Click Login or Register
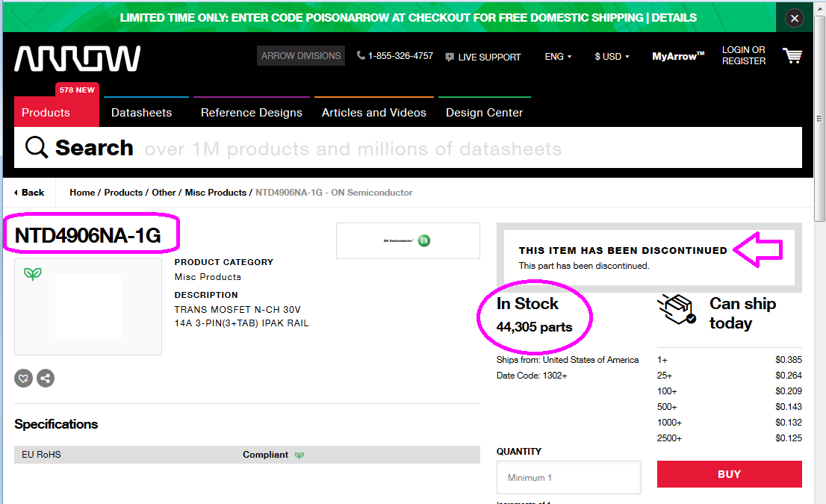The width and height of the screenshot is (826, 504). point(743,55)
